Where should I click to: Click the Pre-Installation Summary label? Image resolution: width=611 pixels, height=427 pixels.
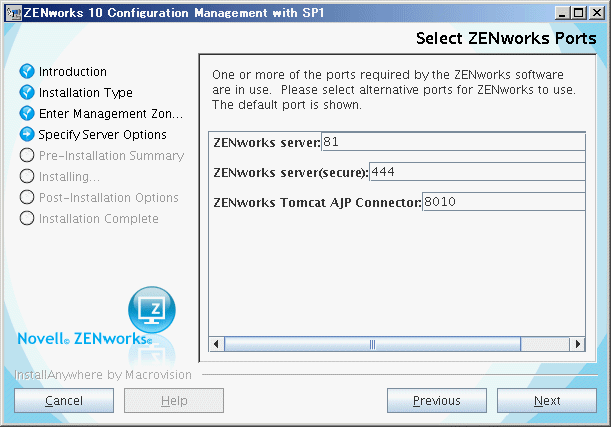tap(111, 156)
